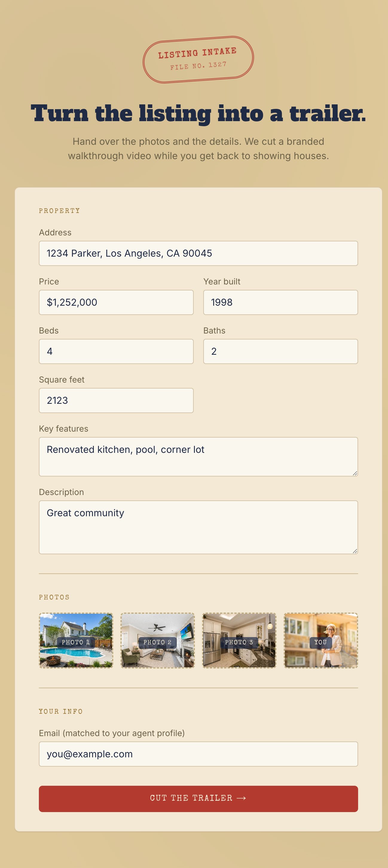Image resolution: width=388 pixels, height=868 pixels.
Task: Click the Listing Intake stamp badge
Action: coord(198,59)
